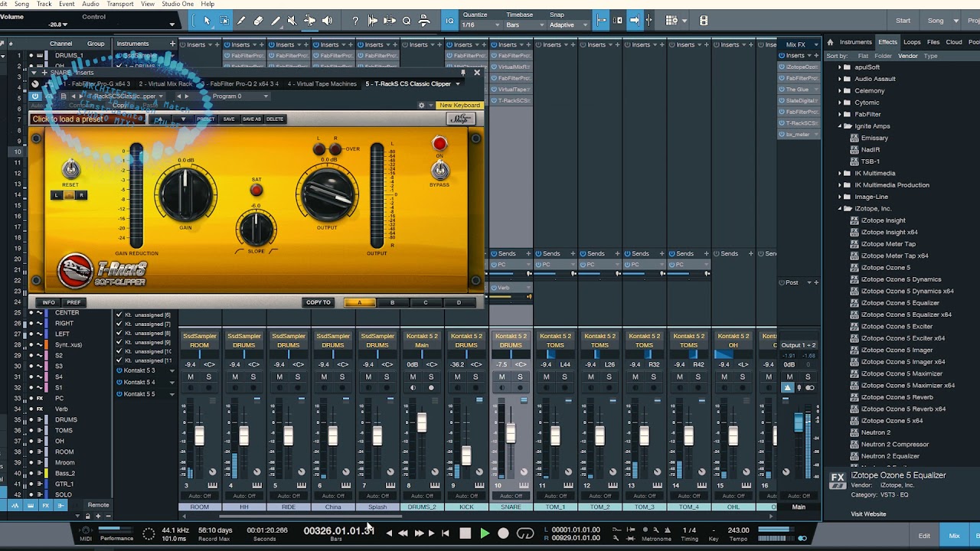The width and height of the screenshot is (980, 551).
Task: Open the plugin tab list dropdown arrow
Action: (x=458, y=84)
